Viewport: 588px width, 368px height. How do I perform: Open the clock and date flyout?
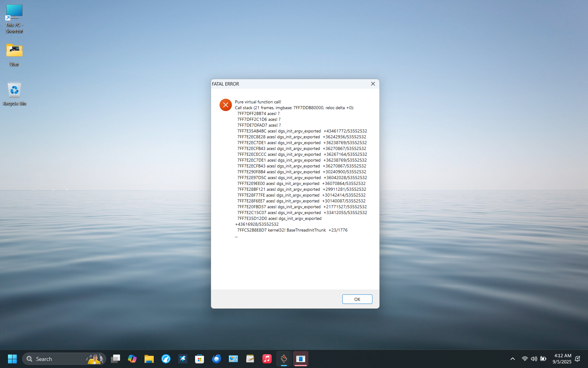coord(562,359)
